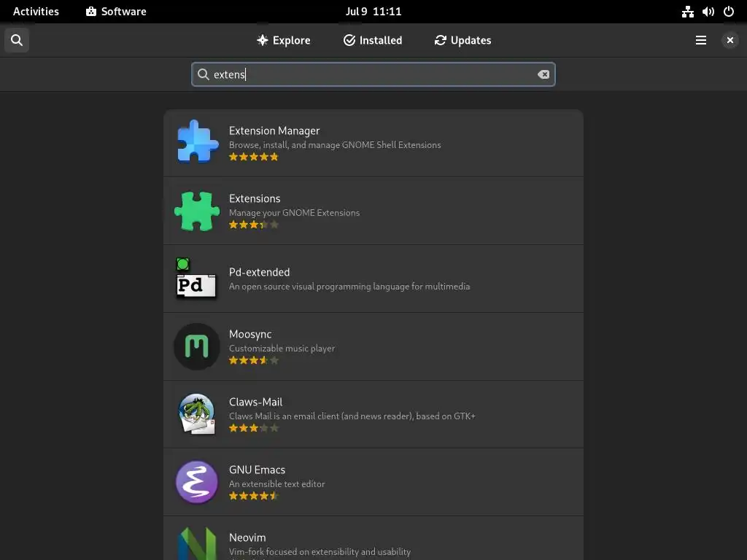Select the 'Moosync' result title
This screenshot has width=747, height=560.
[x=250, y=334]
